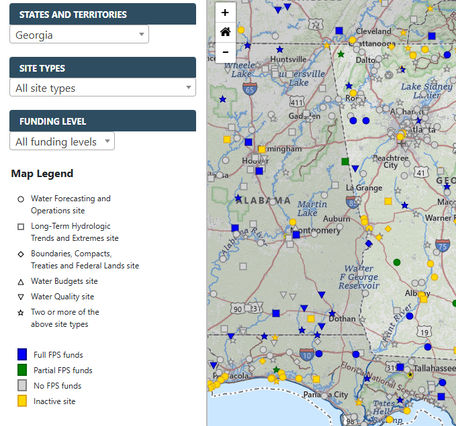Click the diamond symbol in map legend
The image size is (456, 426).
[x=21, y=254]
